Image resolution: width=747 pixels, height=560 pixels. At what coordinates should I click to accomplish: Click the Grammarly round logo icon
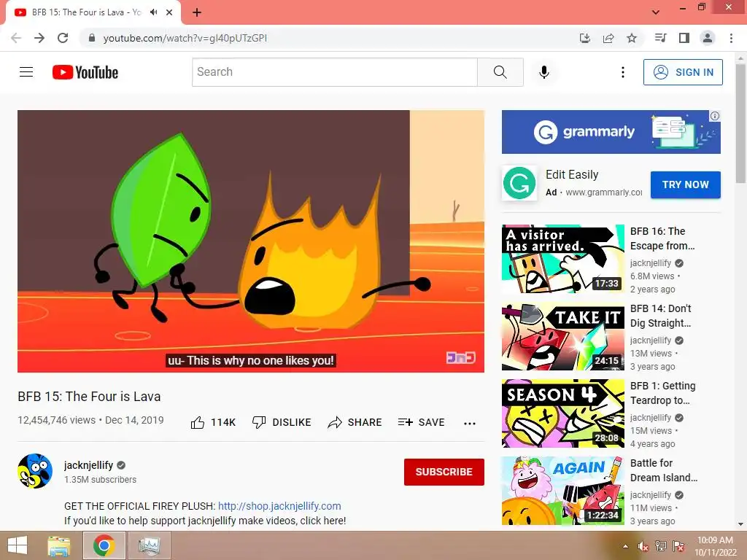point(519,183)
